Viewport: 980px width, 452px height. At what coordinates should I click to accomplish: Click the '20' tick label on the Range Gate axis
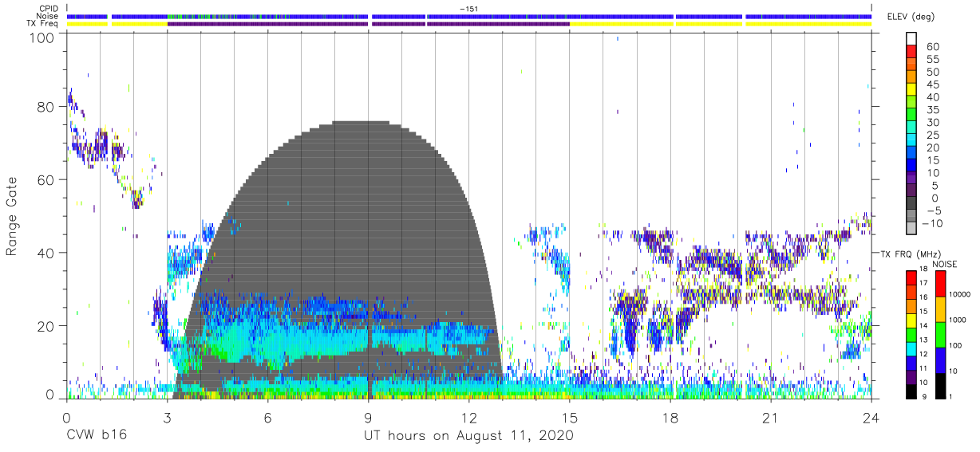pyautogui.click(x=45, y=325)
